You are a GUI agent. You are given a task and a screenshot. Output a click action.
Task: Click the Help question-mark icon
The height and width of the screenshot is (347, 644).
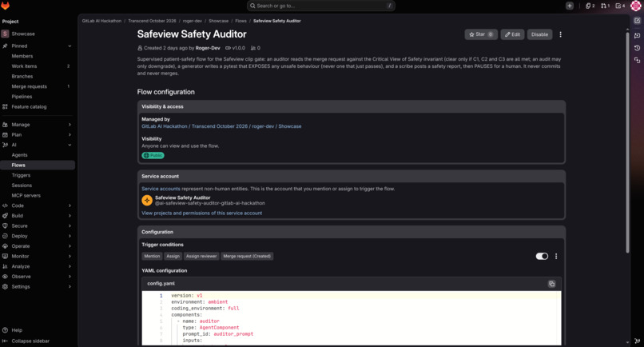pos(5,330)
